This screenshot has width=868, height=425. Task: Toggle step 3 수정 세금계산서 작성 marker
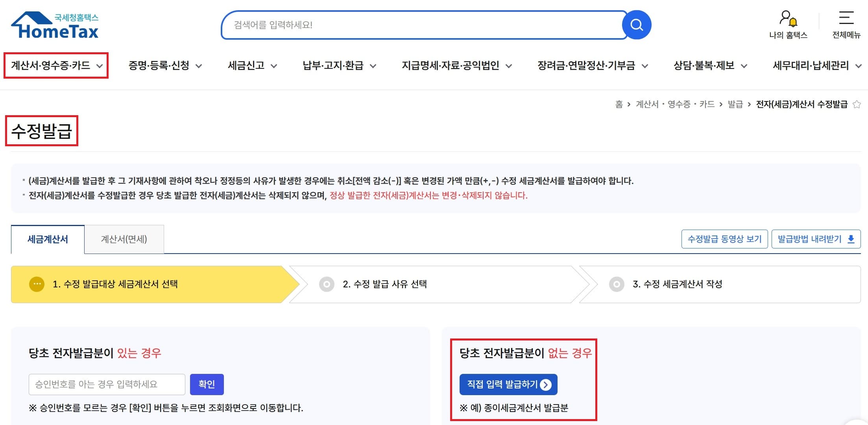point(617,284)
